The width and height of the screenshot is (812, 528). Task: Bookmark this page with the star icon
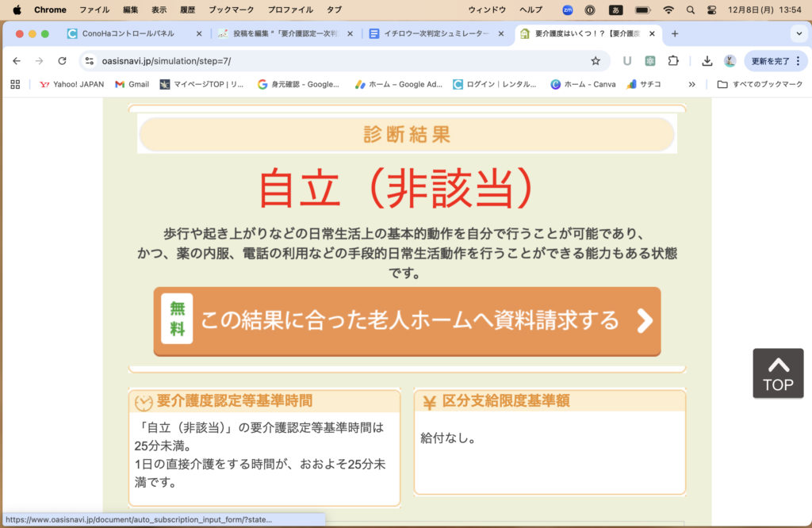coord(596,61)
